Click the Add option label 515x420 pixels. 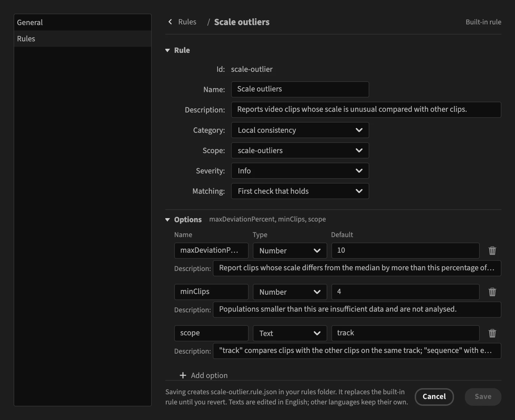click(209, 375)
